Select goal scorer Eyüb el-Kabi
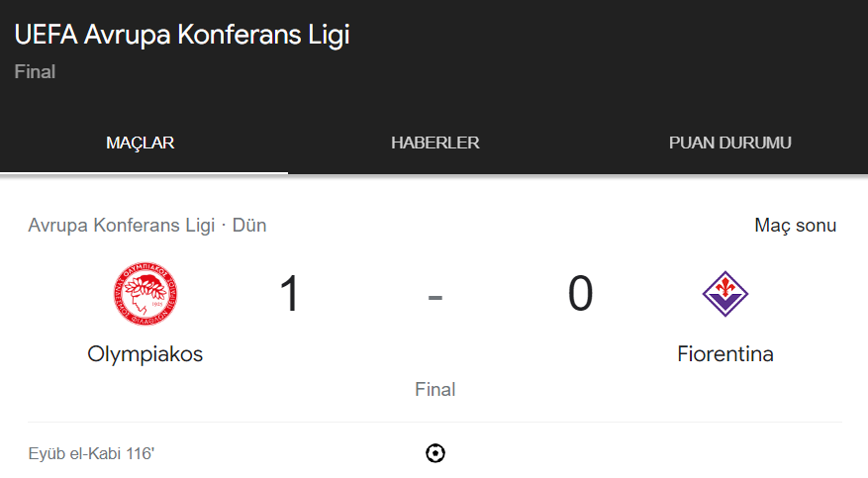Screen dimensions: 868x478 click(74, 454)
